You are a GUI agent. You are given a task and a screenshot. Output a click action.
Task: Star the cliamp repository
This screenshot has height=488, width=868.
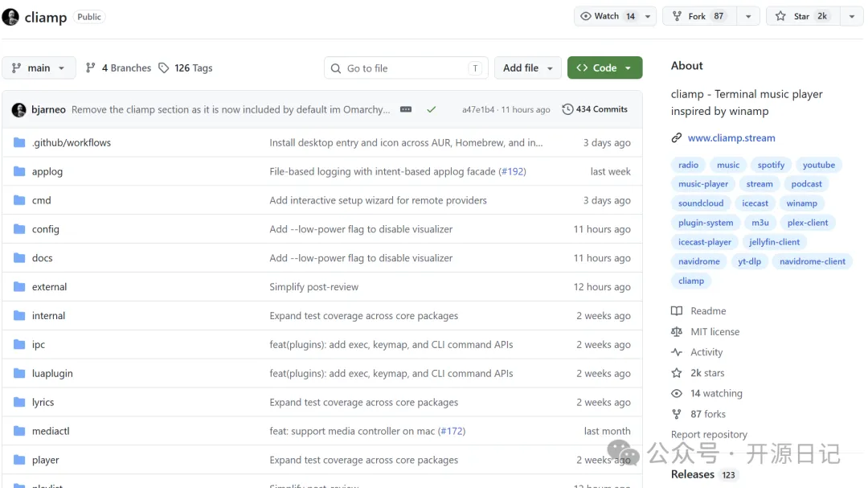click(803, 16)
